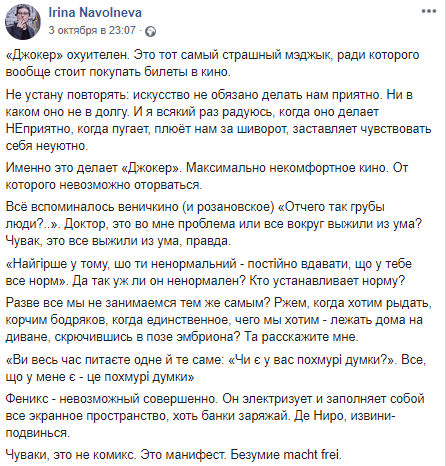Click the paragraph starting Разве все мы
The width and height of the screenshot is (446, 466).
(219, 320)
